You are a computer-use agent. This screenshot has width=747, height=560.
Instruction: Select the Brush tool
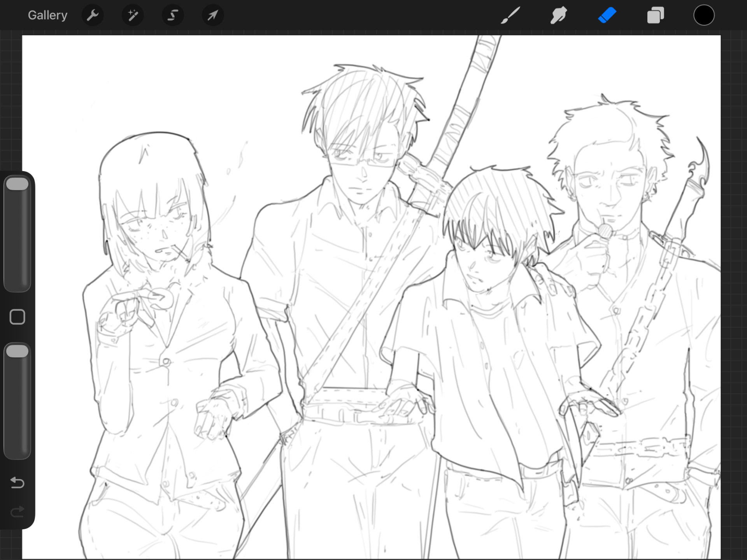click(x=510, y=15)
